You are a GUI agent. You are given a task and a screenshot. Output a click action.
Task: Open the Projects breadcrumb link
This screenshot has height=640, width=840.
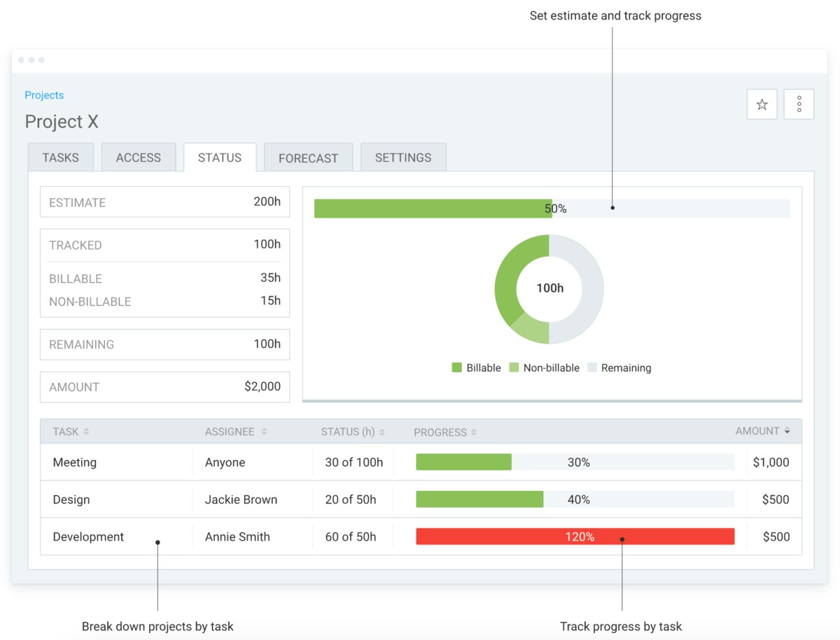pos(44,94)
